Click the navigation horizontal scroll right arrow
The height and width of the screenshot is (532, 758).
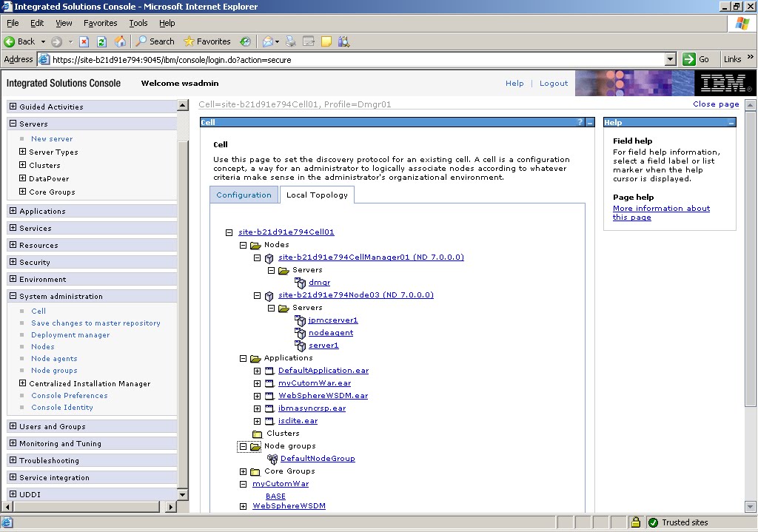click(x=170, y=507)
